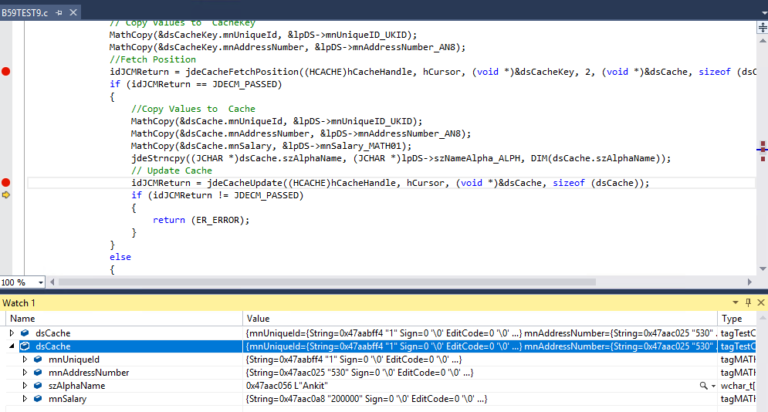Expand the first dsCache watch row

point(12,333)
